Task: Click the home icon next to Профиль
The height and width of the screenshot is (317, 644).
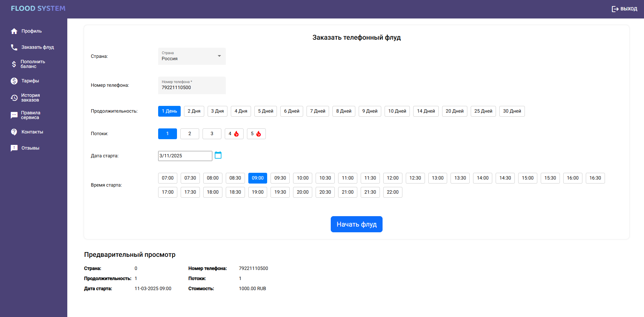Action: pyautogui.click(x=14, y=31)
